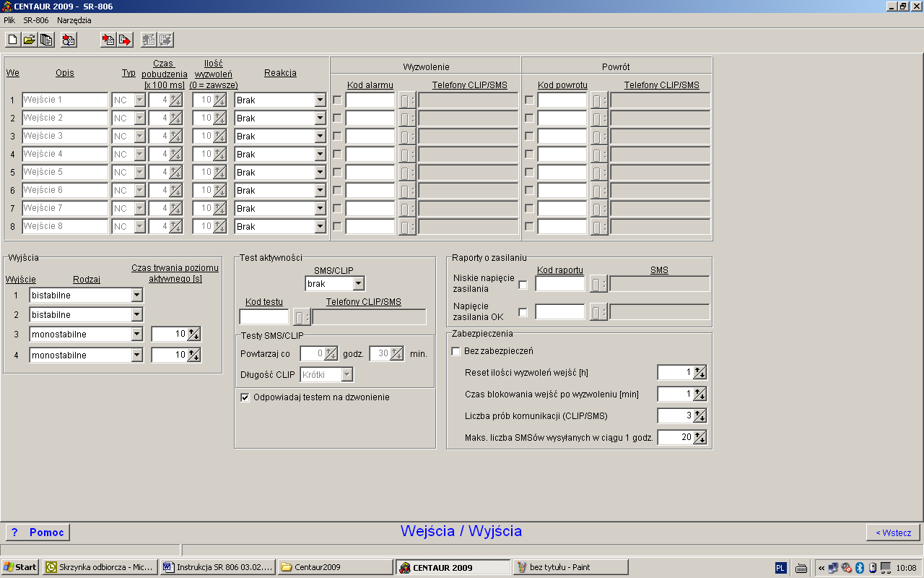Click the network connections tray icon
924x578 pixels.
pyautogui.click(x=833, y=568)
